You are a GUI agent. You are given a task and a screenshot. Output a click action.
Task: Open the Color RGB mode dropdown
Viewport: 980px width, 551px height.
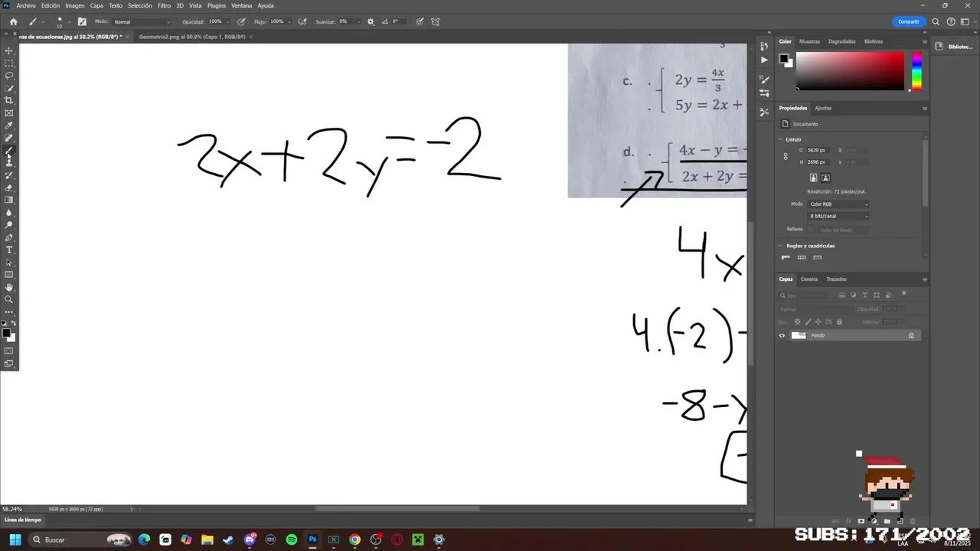coord(838,204)
